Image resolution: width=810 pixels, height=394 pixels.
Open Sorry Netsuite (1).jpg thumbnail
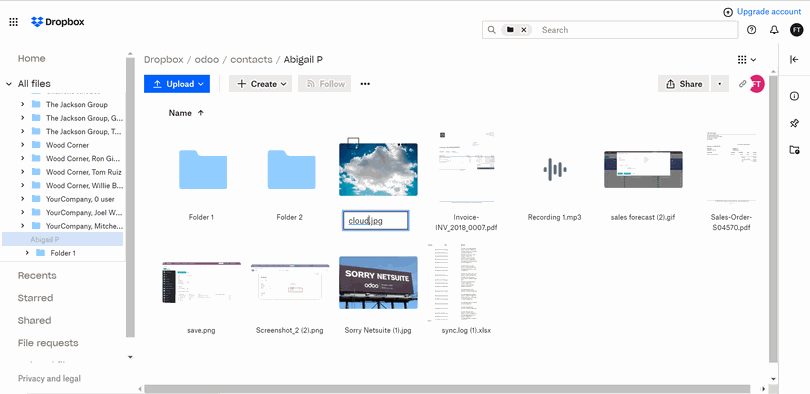coord(378,282)
